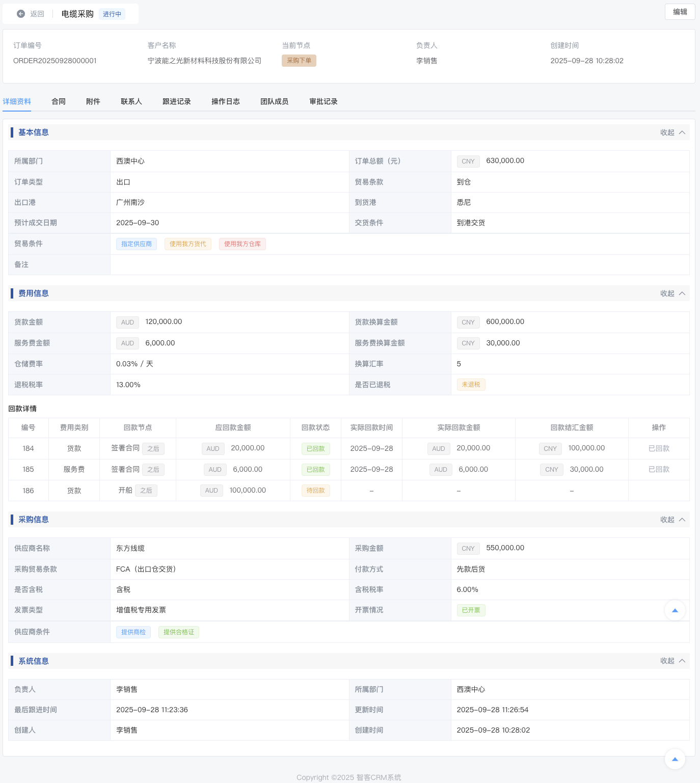Click the chevron icon in 系统信息 header

tap(682, 661)
